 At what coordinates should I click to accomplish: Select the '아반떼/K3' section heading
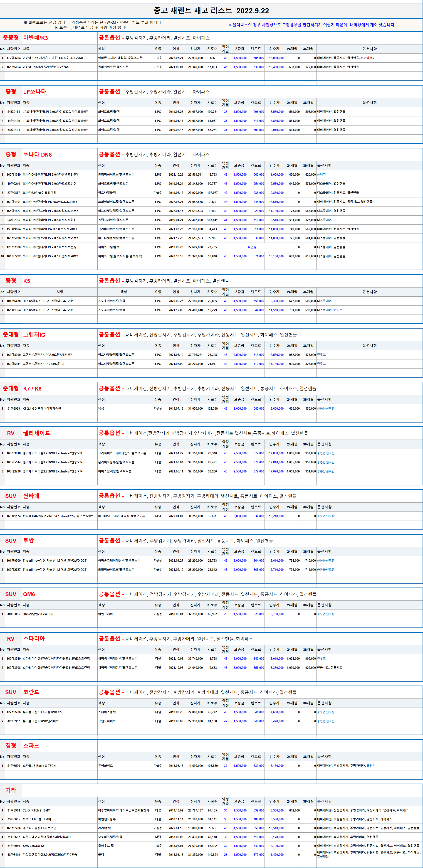click(x=35, y=38)
